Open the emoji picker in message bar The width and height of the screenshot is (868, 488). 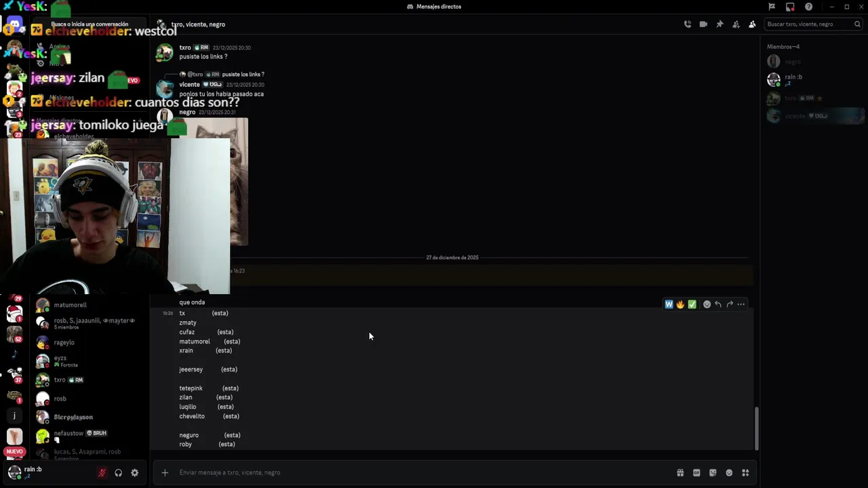click(729, 473)
